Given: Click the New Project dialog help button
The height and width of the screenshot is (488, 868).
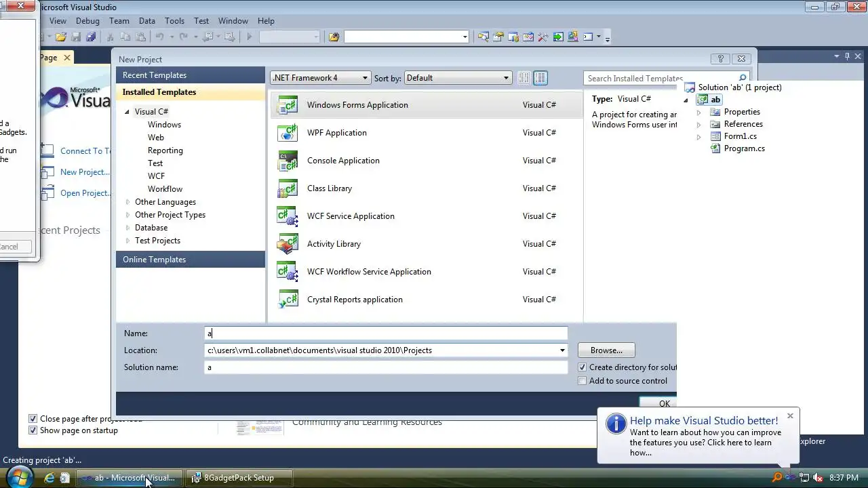Looking at the screenshot, I should (x=721, y=59).
